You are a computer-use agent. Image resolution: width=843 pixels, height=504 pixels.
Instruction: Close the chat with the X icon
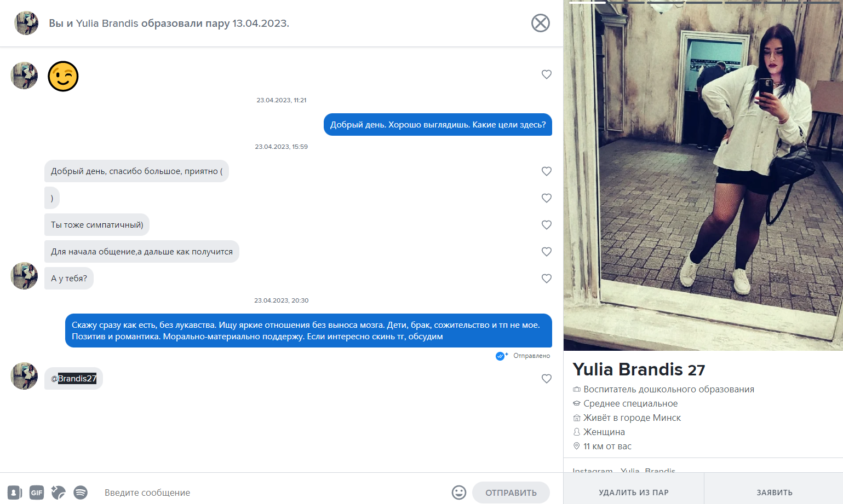pyautogui.click(x=540, y=23)
